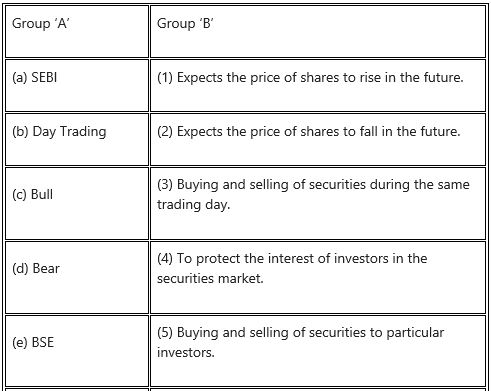The height and width of the screenshot is (391, 491).
Task: Click the text 'securities market.'
Action: [x=210, y=279]
